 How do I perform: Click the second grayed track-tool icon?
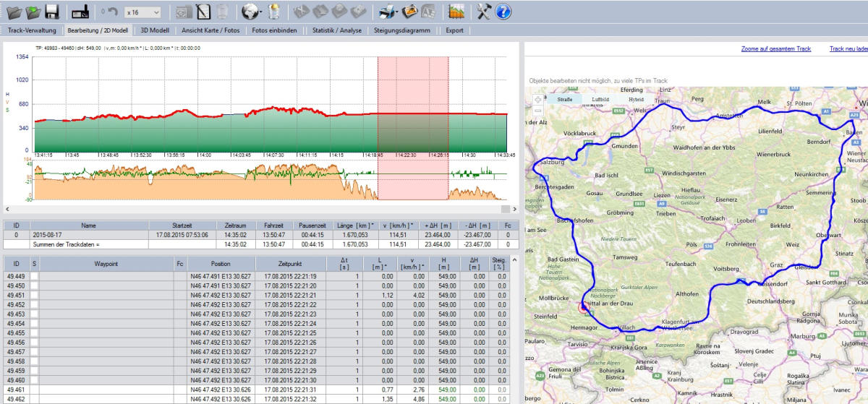click(x=320, y=12)
